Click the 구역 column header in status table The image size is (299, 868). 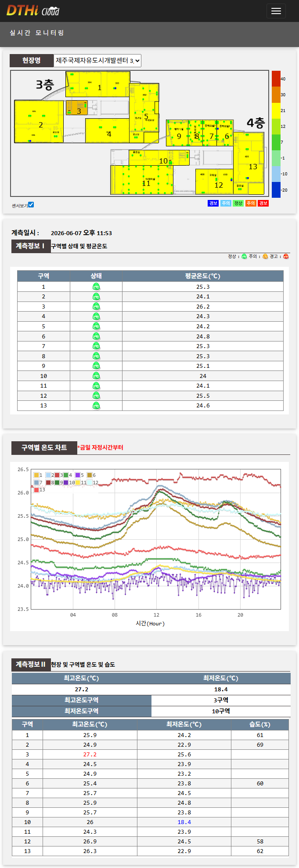[x=43, y=276]
